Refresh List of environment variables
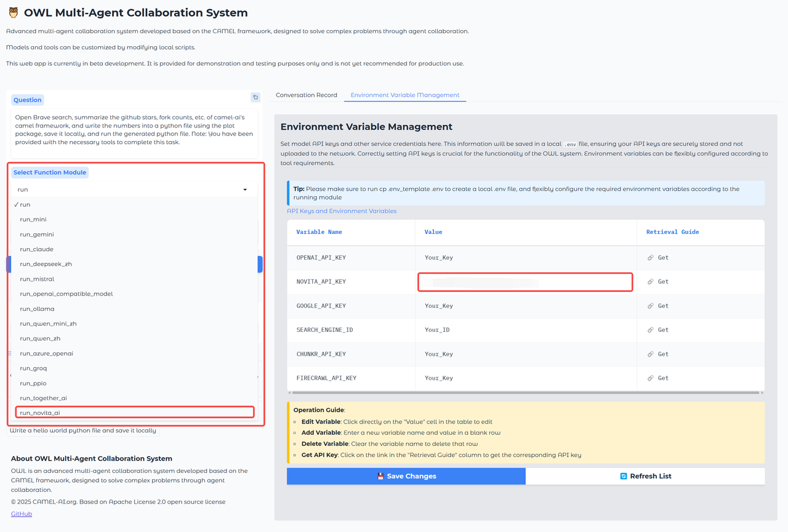This screenshot has height=532, width=788. pos(645,476)
